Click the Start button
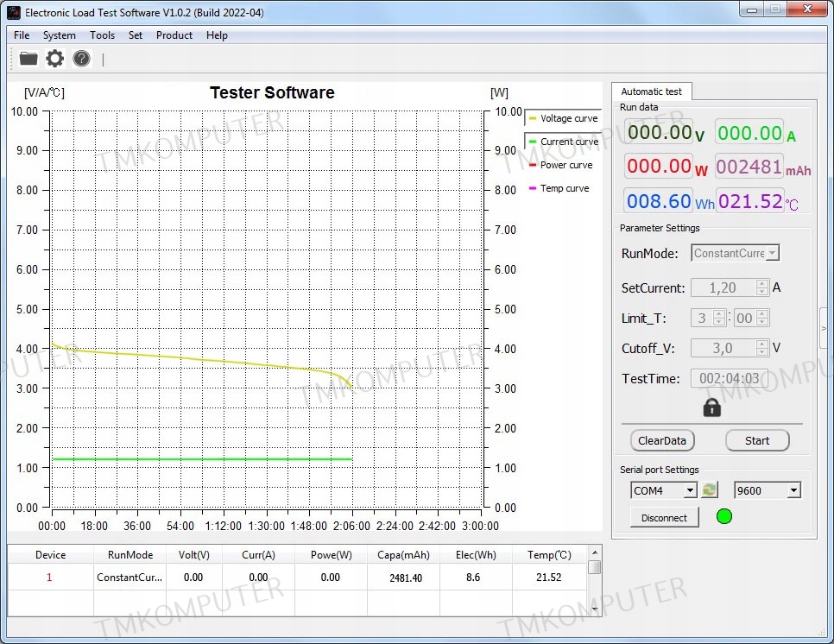Viewport: 834px width, 644px height. pyautogui.click(x=756, y=440)
